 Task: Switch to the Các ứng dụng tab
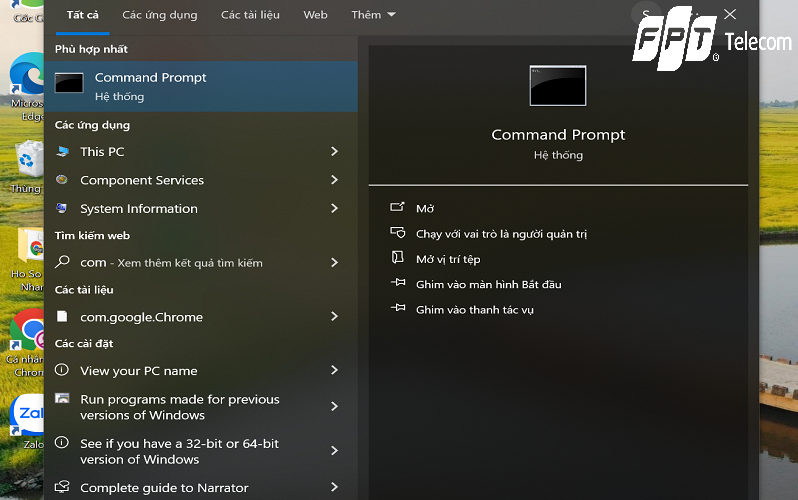(x=159, y=15)
